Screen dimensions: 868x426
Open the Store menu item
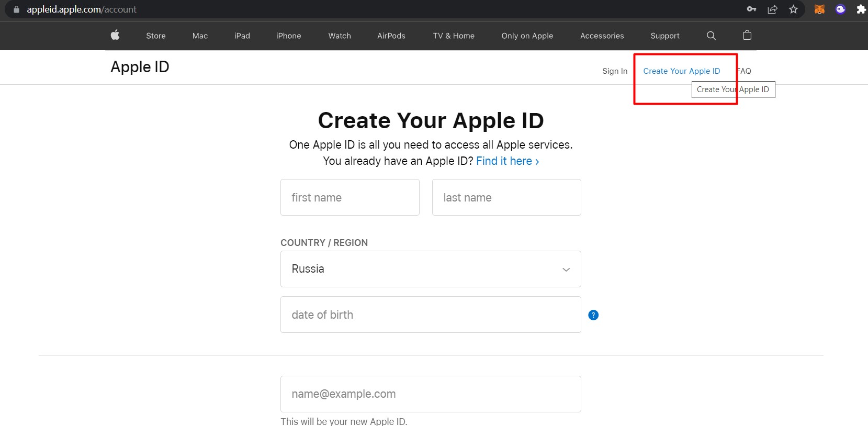tap(156, 36)
